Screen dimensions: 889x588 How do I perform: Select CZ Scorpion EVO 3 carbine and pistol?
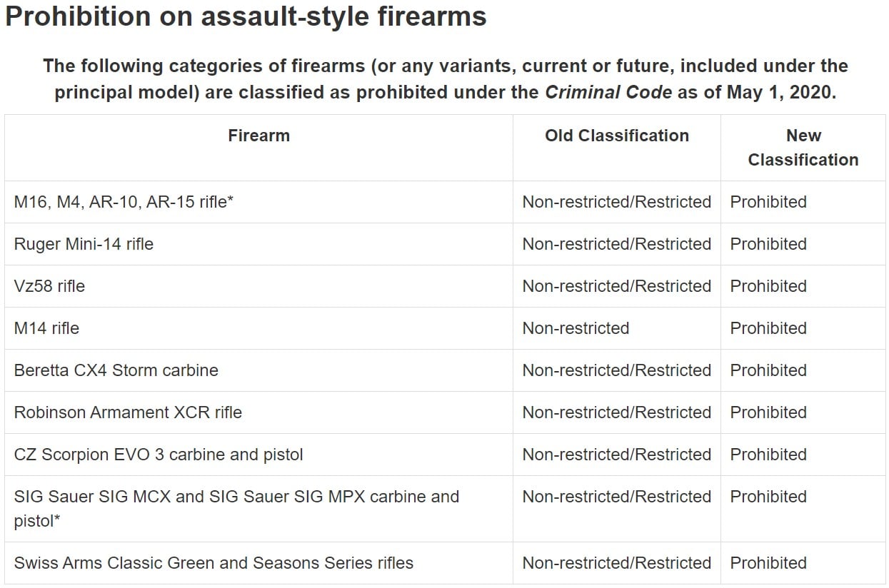[159, 455]
